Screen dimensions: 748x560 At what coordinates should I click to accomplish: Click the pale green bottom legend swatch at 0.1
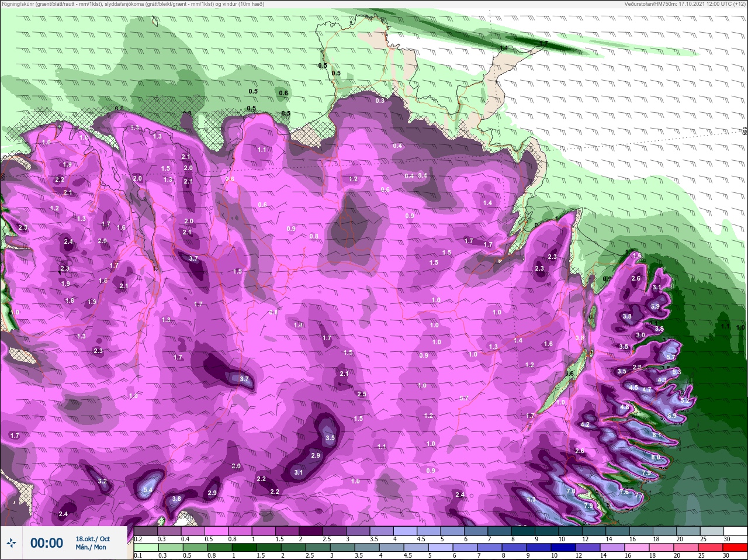tap(146, 548)
